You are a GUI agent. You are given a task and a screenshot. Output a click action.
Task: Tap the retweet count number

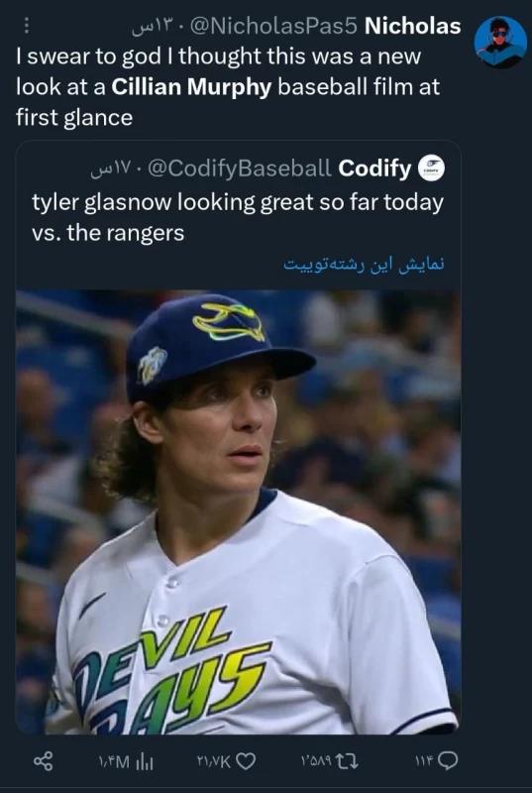[319, 761]
